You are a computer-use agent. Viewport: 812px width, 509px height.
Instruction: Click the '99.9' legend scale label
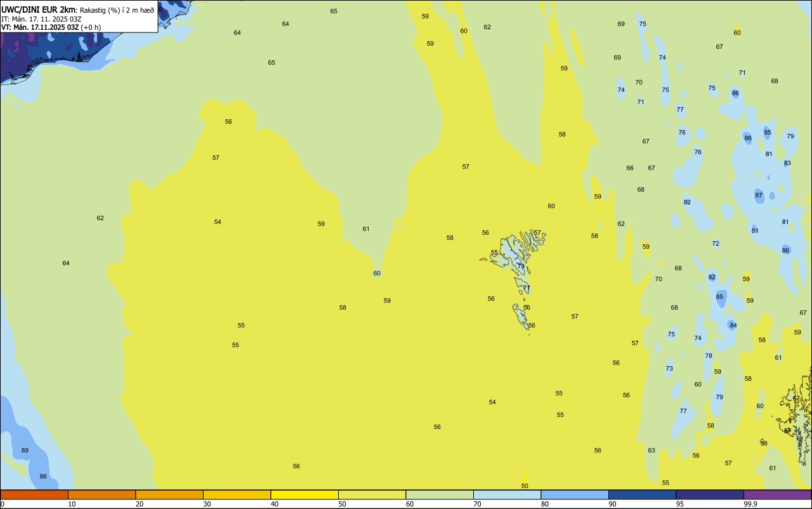(750, 504)
